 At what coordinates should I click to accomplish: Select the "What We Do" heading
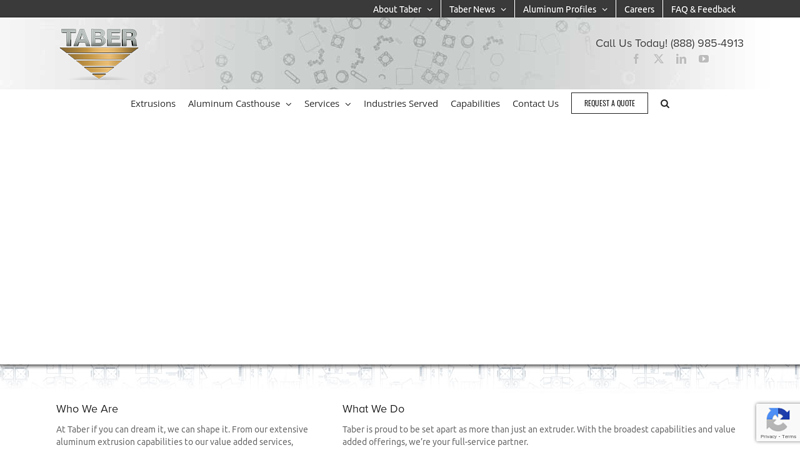(x=373, y=409)
